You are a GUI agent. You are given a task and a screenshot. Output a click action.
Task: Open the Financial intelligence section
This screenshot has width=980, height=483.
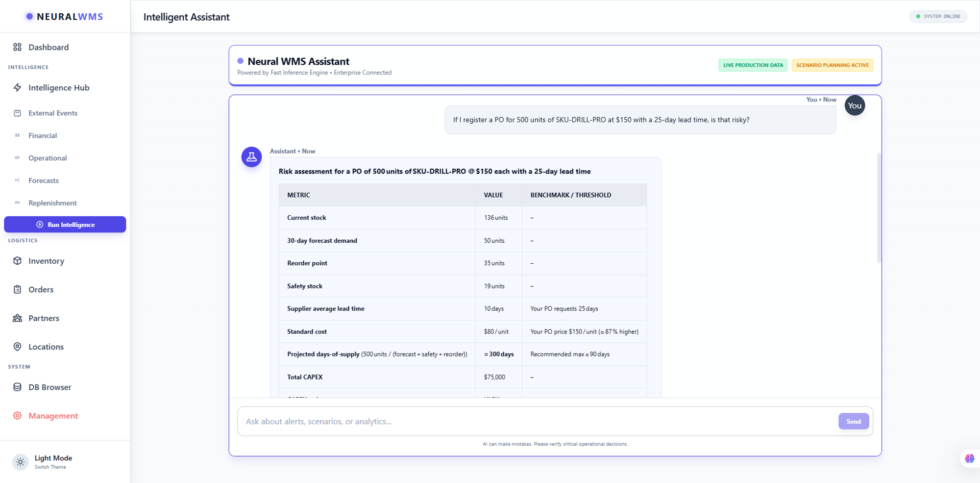[x=43, y=135]
